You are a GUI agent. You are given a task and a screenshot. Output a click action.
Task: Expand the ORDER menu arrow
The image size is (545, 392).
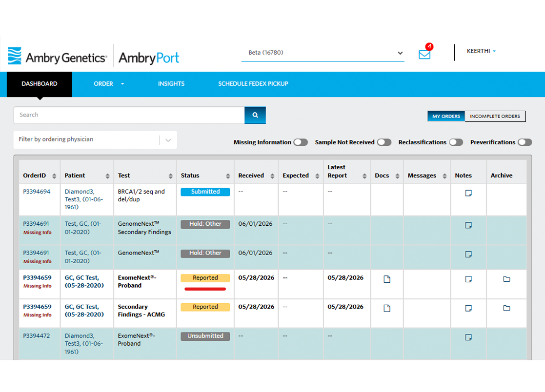(122, 84)
